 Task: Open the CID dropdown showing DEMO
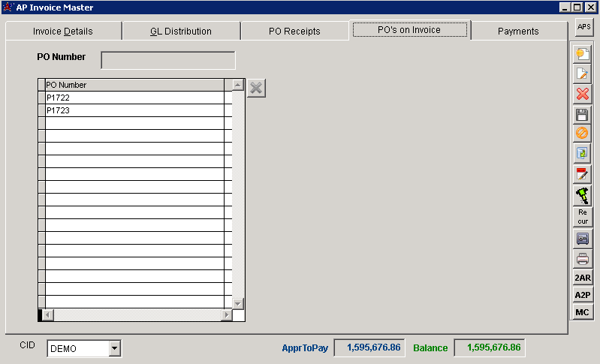tap(114, 348)
